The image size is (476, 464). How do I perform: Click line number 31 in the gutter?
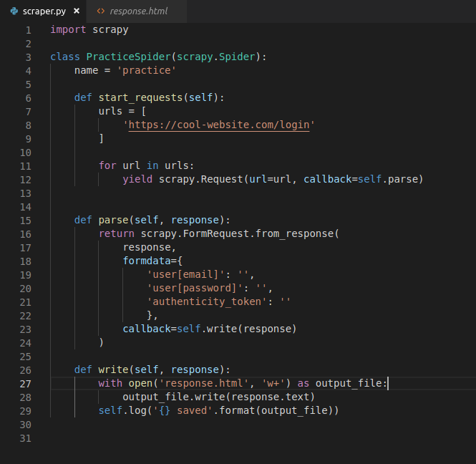pos(26,438)
